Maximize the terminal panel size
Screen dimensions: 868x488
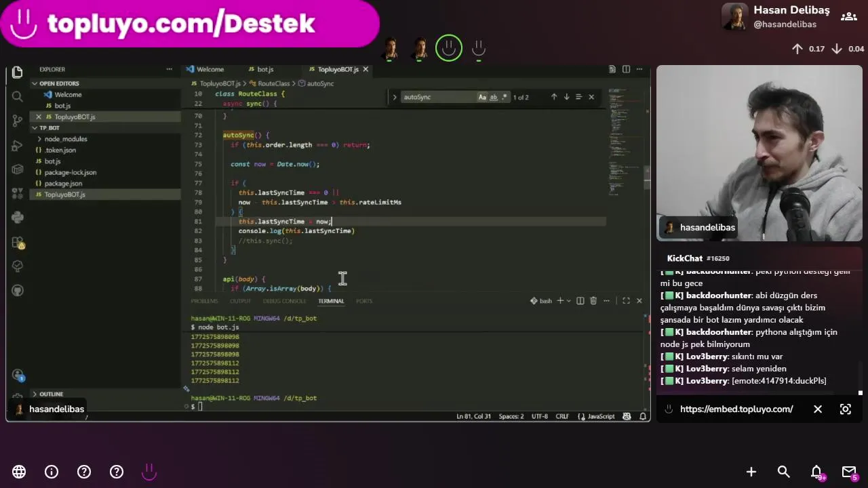point(626,301)
